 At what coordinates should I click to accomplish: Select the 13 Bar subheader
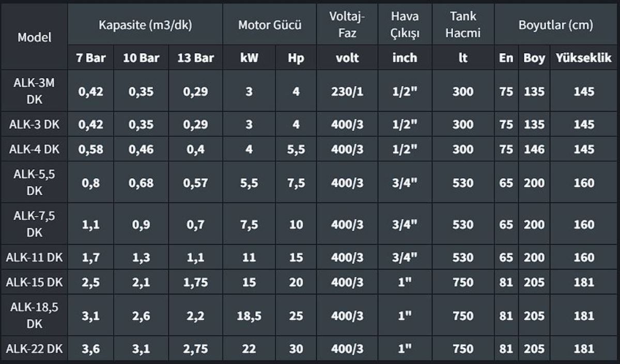pyautogui.click(x=195, y=58)
